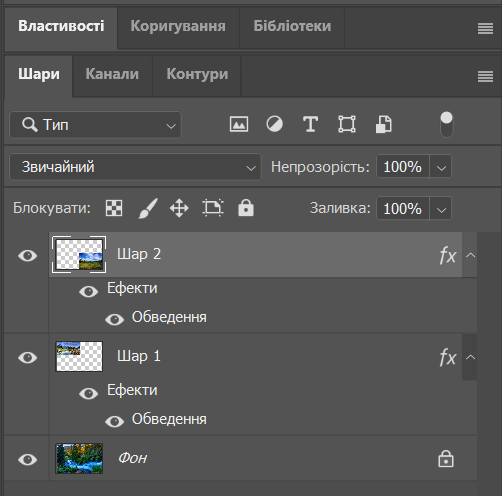Hide the Фон layer eye icon
The height and width of the screenshot is (496, 502).
click(28, 460)
